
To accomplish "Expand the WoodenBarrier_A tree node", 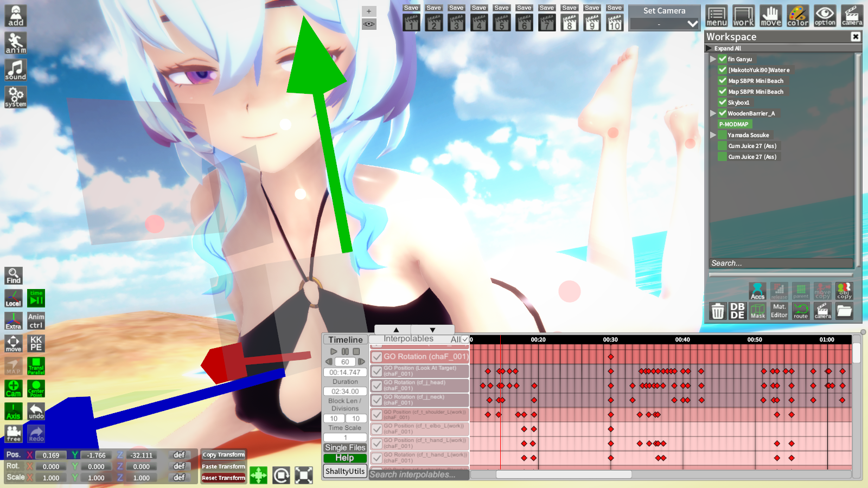I will 713,113.
